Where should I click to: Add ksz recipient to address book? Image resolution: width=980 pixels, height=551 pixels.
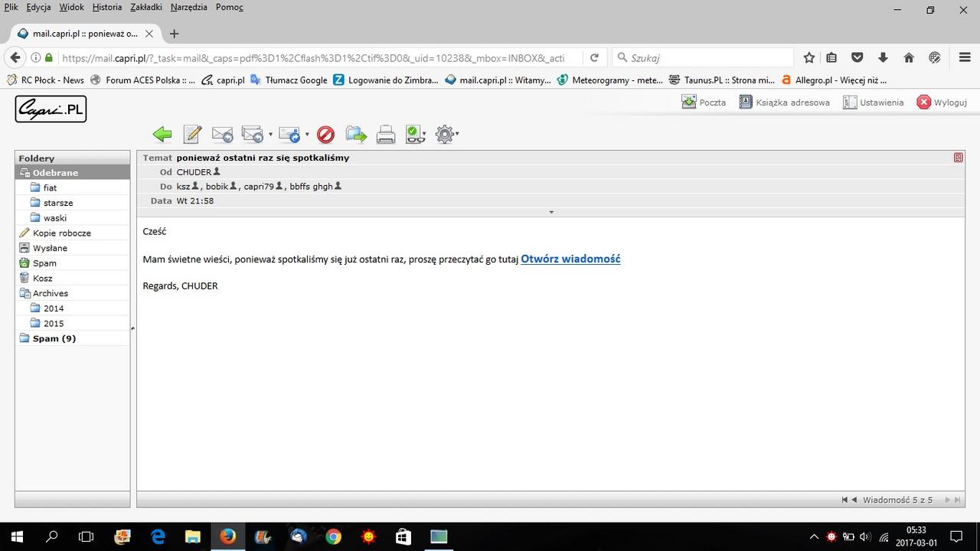pyautogui.click(x=195, y=186)
